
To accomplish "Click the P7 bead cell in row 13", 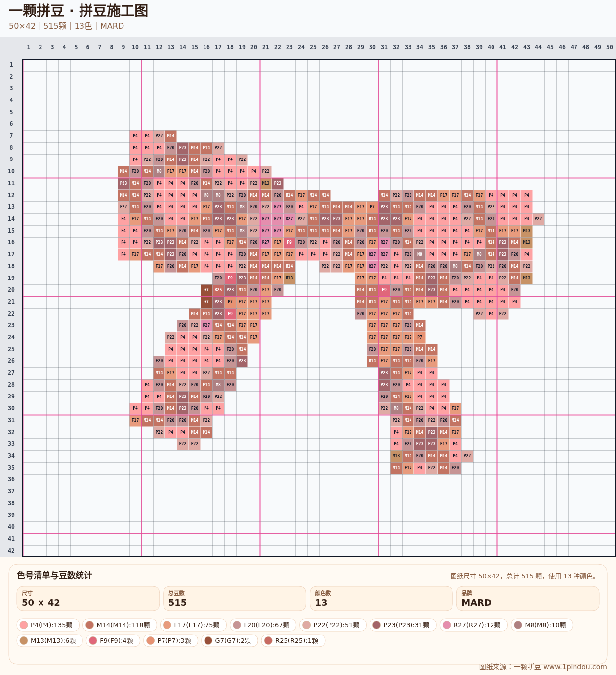I will pos(372,207).
